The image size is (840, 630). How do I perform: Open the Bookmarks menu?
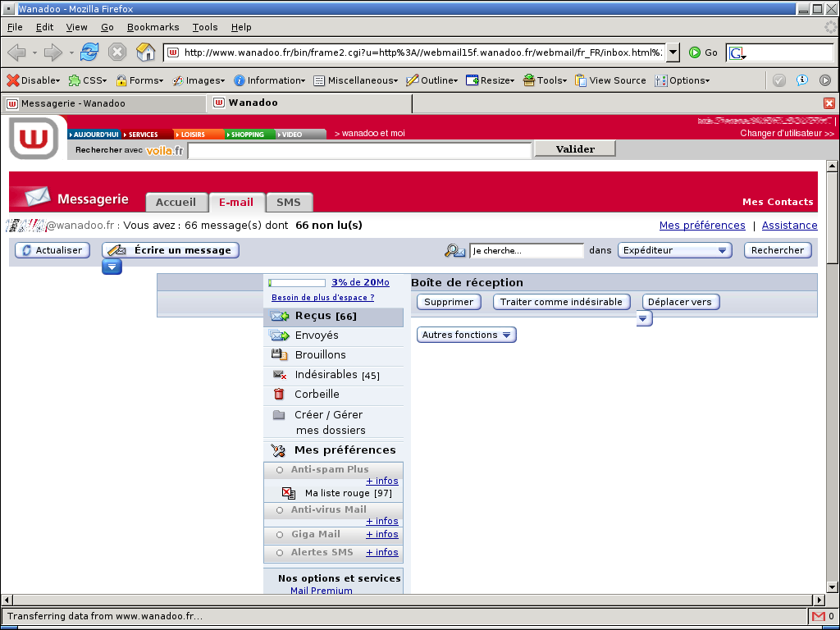click(x=153, y=27)
